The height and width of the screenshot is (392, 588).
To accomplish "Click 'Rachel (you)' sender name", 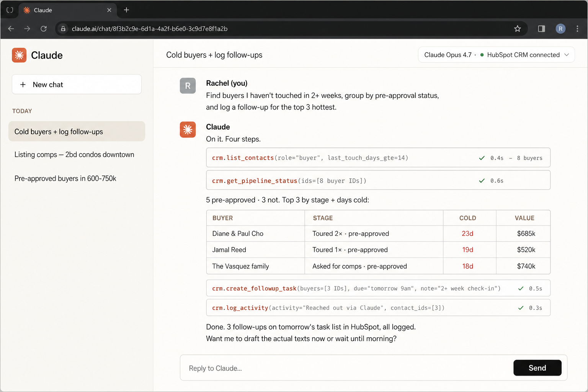I will 227,83.
